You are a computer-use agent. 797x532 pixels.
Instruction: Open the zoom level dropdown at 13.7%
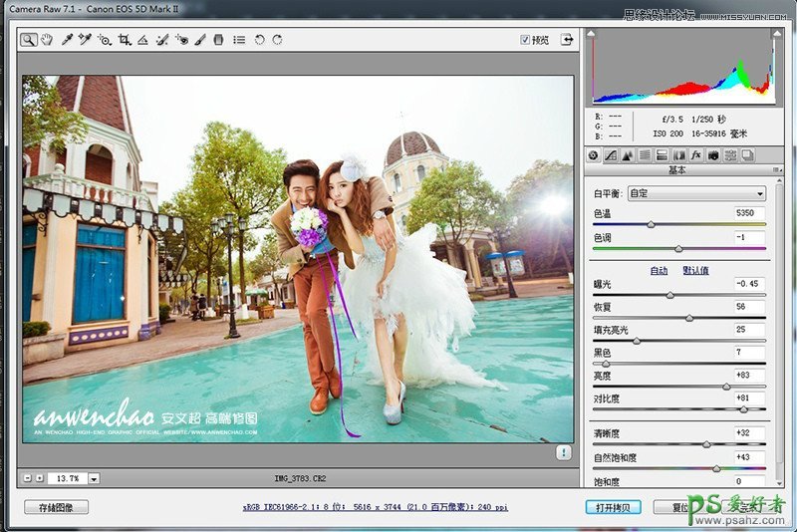[x=94, y=478]
